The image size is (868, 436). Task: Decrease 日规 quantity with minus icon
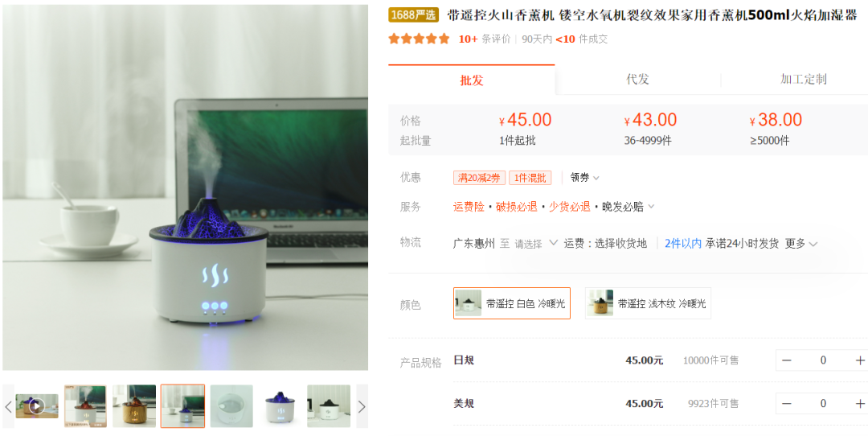(x=786, y=360)
